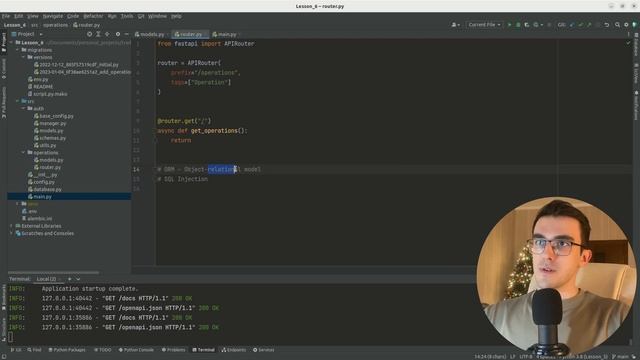Click the Debug bug icon in toolbar
The image size is (640, 360).
click(x=518, y=25)
